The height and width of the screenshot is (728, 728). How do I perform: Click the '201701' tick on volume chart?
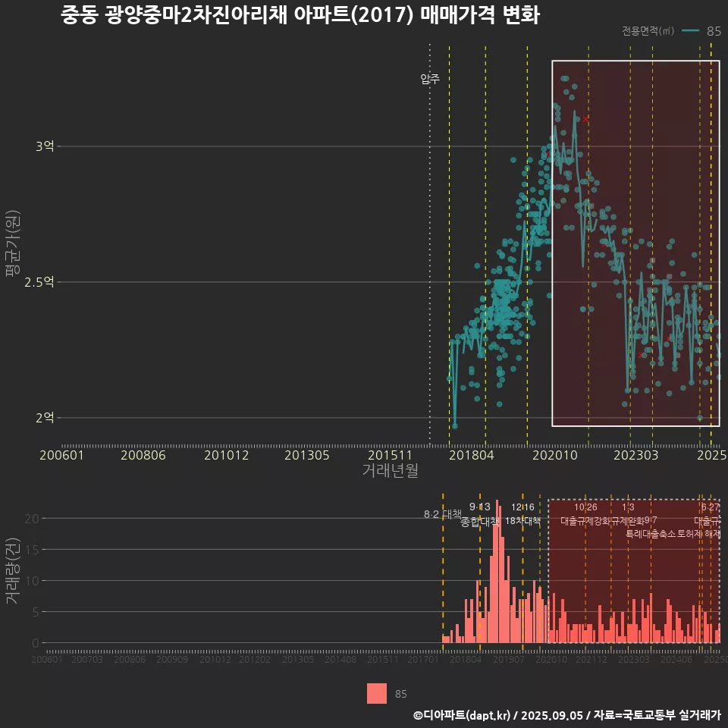[x=422, y=659]
